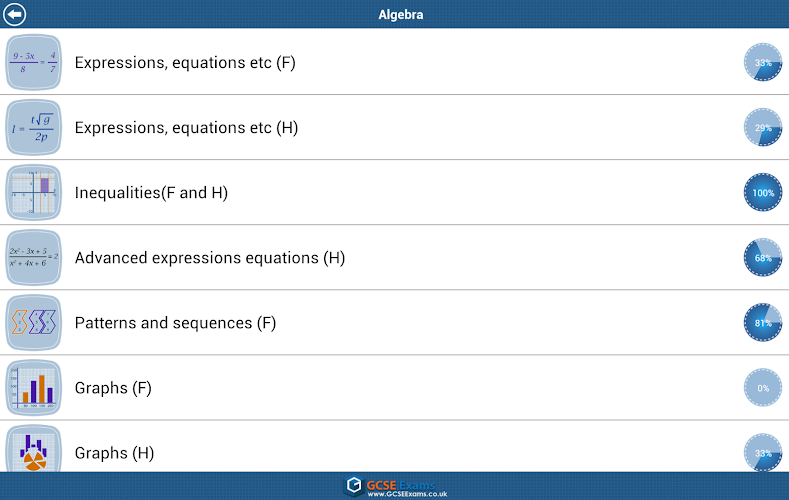Viewport: 789px width, 500px height.
Task: Click the 100% progress circle for Inequalities
Action: (762, 192)
